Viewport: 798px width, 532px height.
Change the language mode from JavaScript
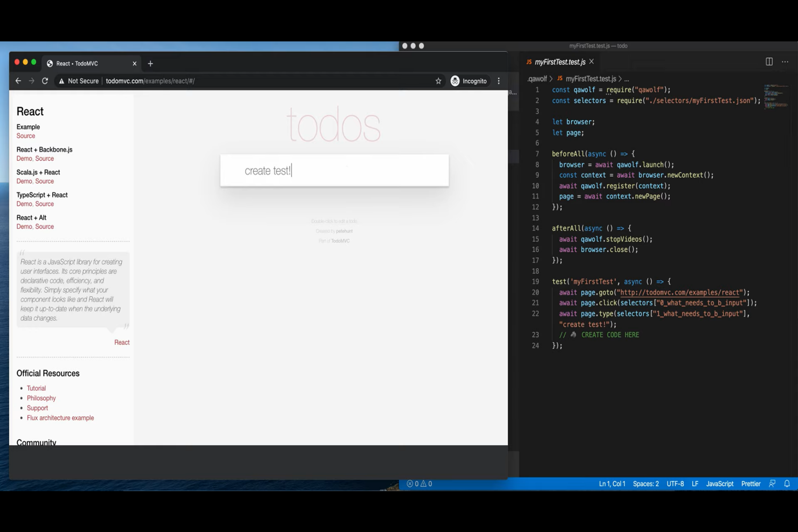[x=719, y=483]
